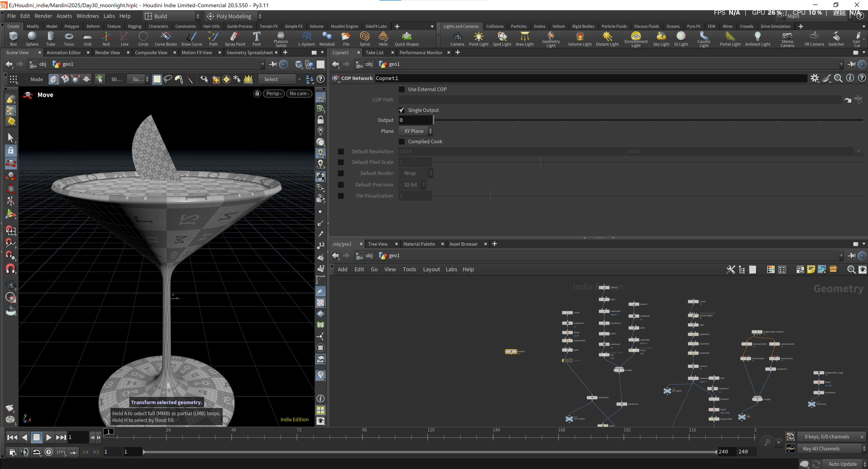This screenshot has height=469, width=868.
Task: Add a Portal Light
Action: 730,39
